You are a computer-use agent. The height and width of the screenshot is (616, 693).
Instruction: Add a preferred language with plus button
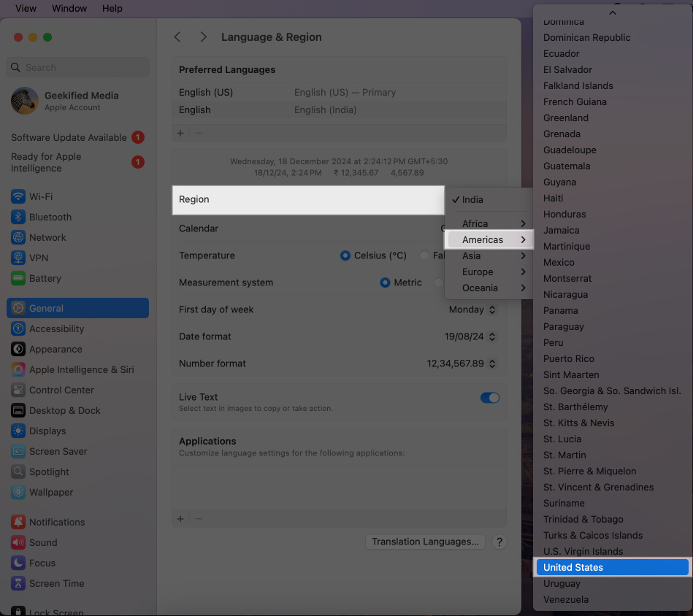[180, 133]
